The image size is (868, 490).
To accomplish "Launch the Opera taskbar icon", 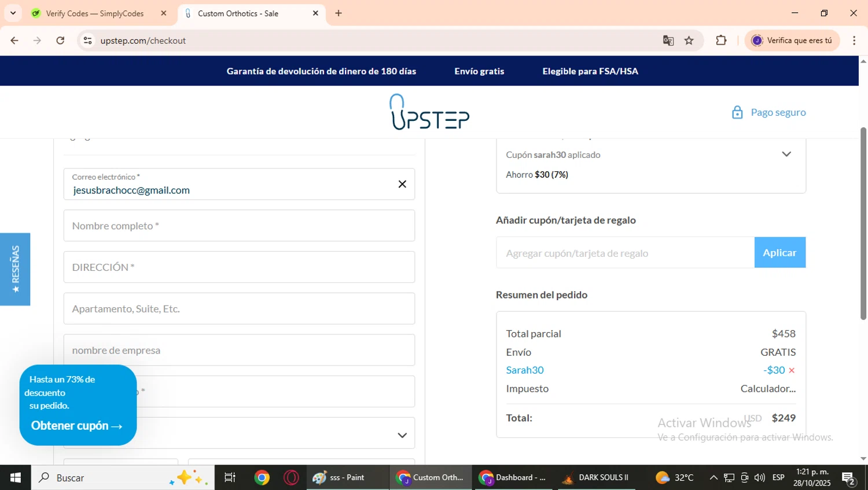I will pos(291,477).
